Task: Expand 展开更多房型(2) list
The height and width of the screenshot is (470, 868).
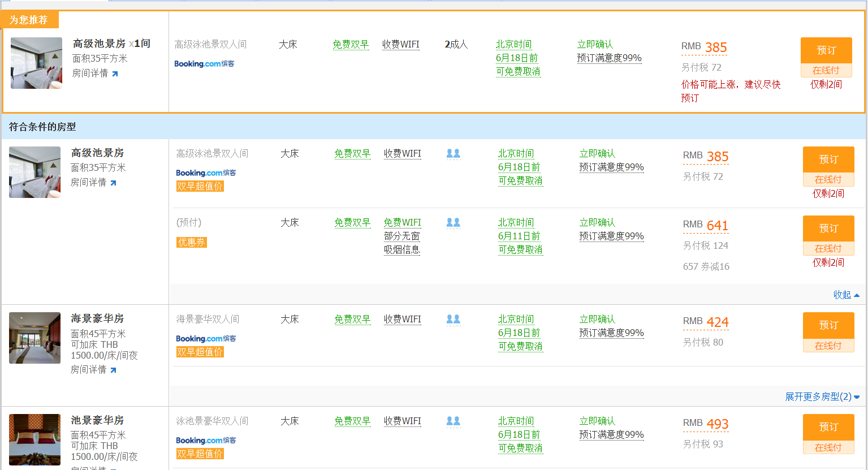Action: [x=822, y=396]
